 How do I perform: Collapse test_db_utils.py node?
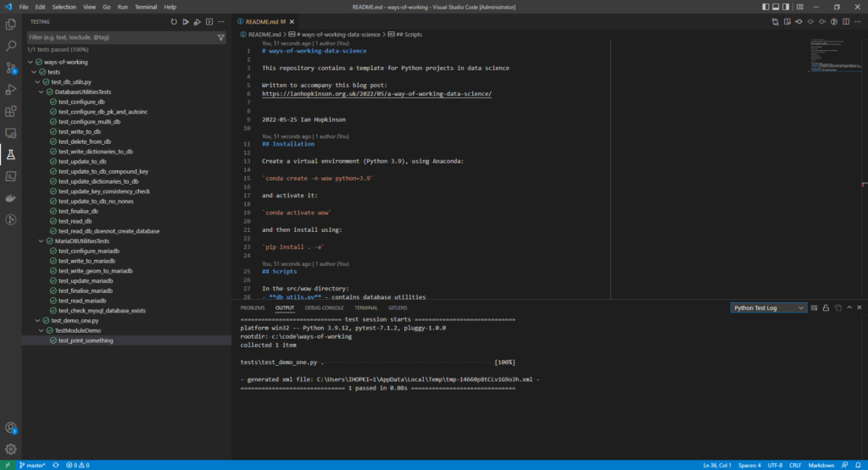(x=37, y=82)
